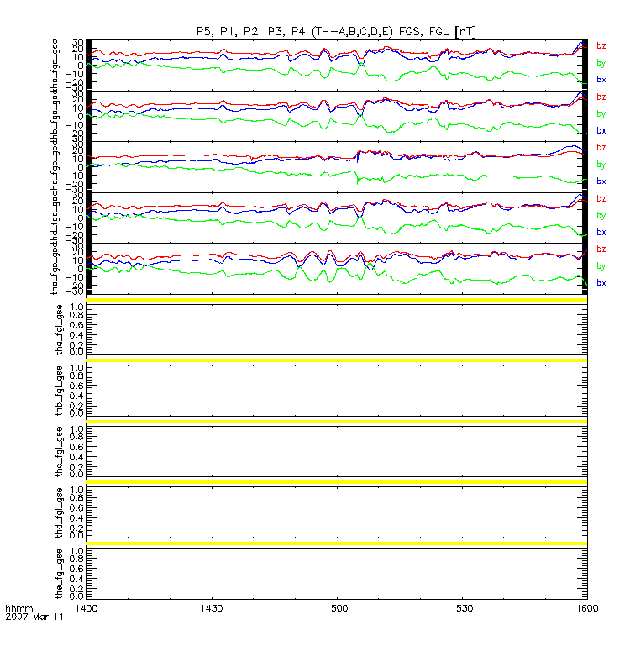Click the '1600' time axis label
The image size is (630, 672).
tap(587, 608)
